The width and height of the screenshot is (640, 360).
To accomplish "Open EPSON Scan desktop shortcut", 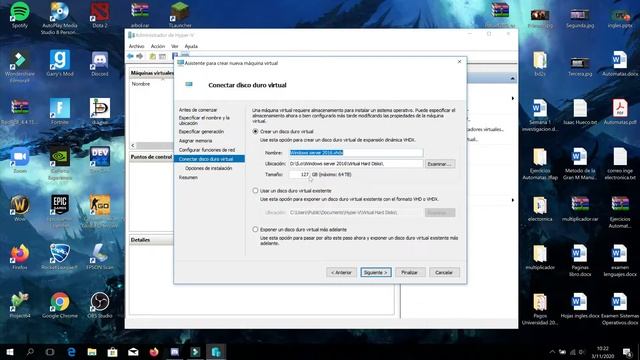I will [100, 257].
